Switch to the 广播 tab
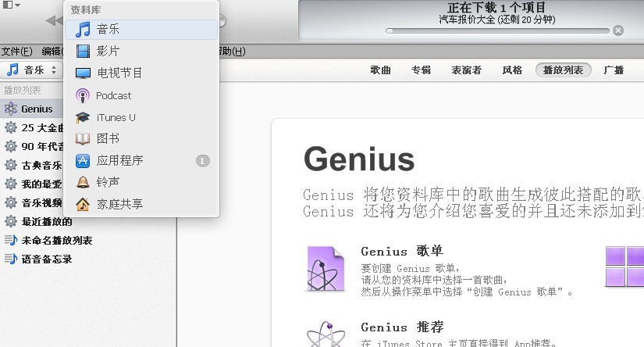The image size is (644, 347). (614, 70)
